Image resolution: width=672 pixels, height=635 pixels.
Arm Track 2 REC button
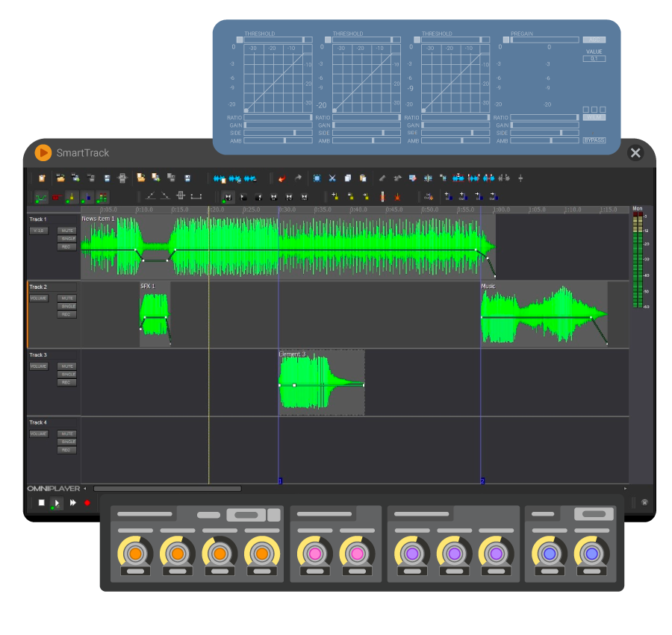coord(67,314)
